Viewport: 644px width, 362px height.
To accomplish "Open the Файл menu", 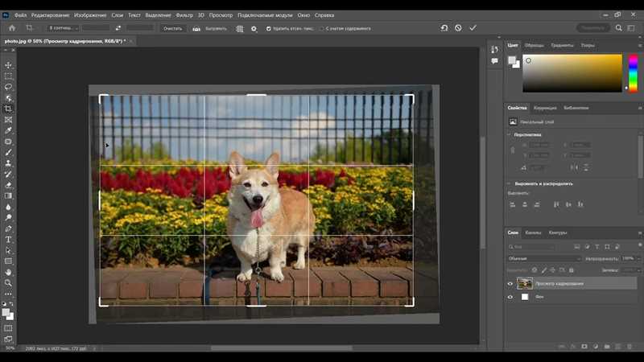I will [20, 15].
